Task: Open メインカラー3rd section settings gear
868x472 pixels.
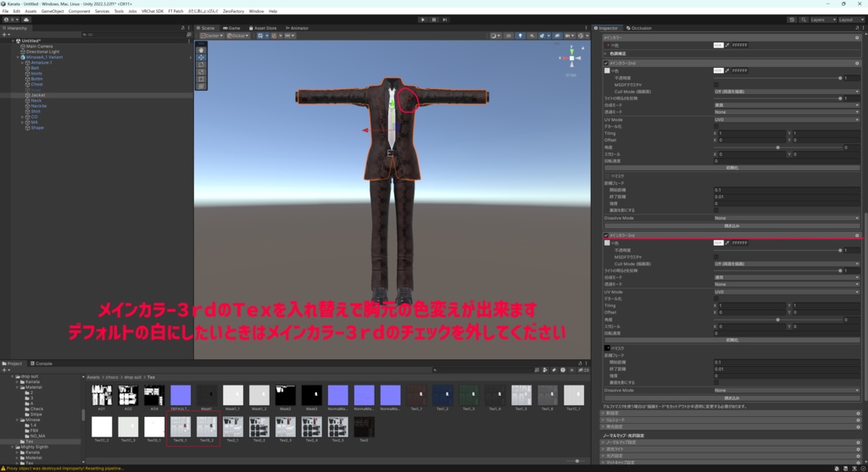Action: click(857, 236)
